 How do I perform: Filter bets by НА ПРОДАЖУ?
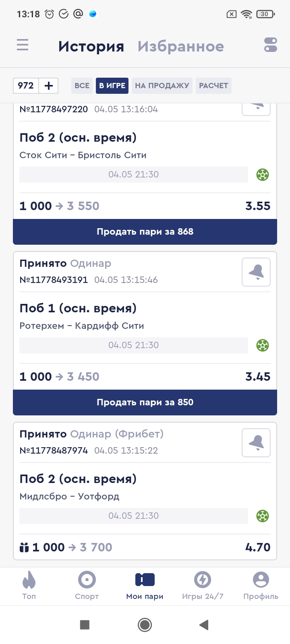[162, 86]
